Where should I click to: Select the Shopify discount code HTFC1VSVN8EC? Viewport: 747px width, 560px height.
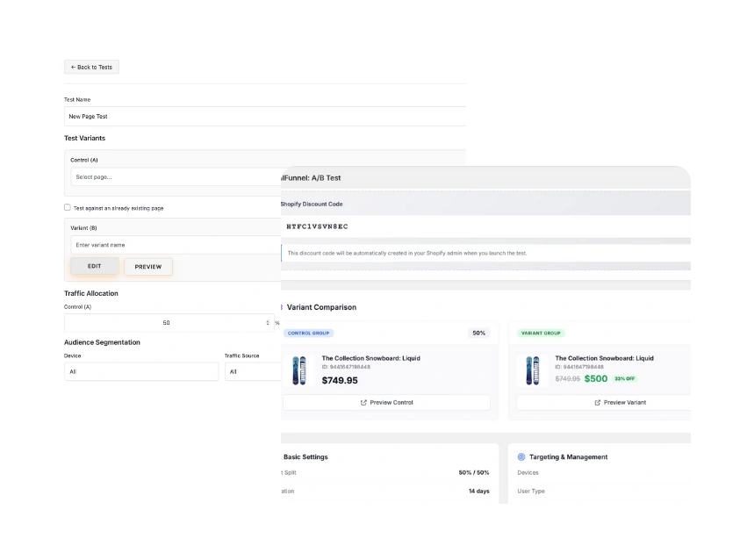tap(318, 226)
